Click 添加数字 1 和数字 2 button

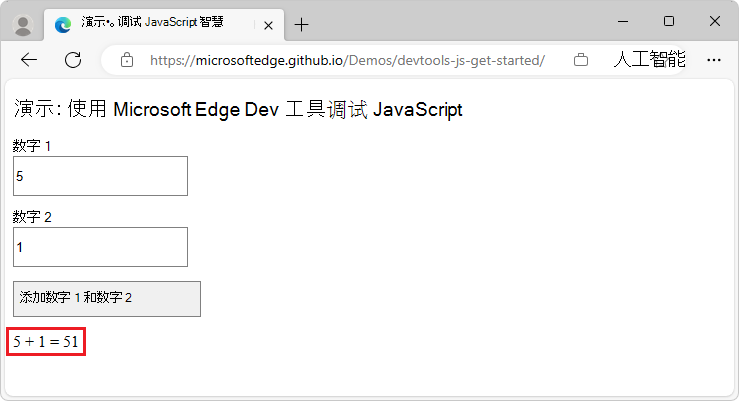tap(107, 299)
